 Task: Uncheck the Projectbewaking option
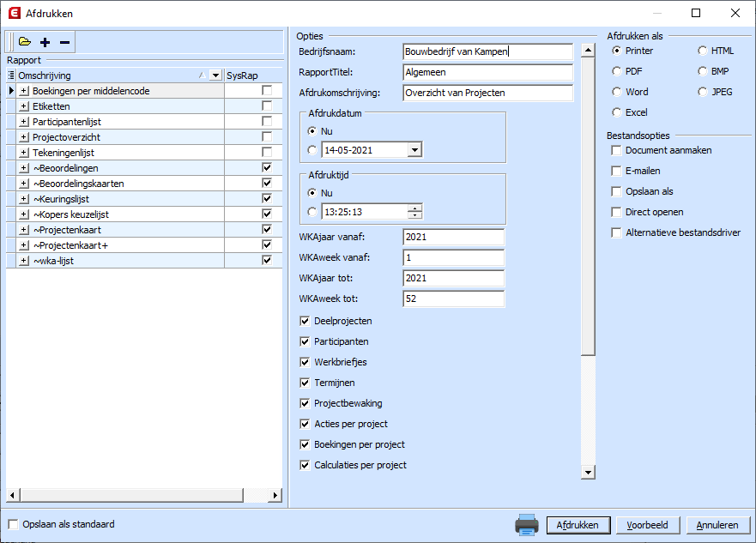click(x=305, y=403)
